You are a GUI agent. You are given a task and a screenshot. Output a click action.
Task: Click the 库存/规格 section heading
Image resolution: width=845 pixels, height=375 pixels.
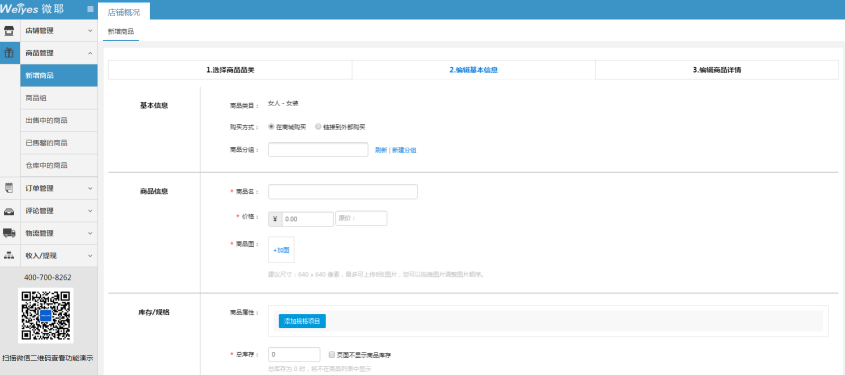tap(154, 312)
